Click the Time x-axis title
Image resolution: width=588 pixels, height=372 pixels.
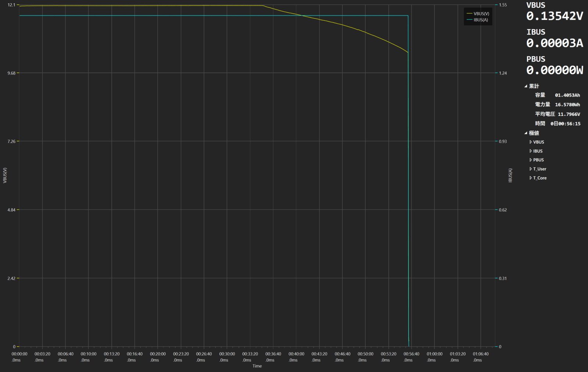coord(257,366)
